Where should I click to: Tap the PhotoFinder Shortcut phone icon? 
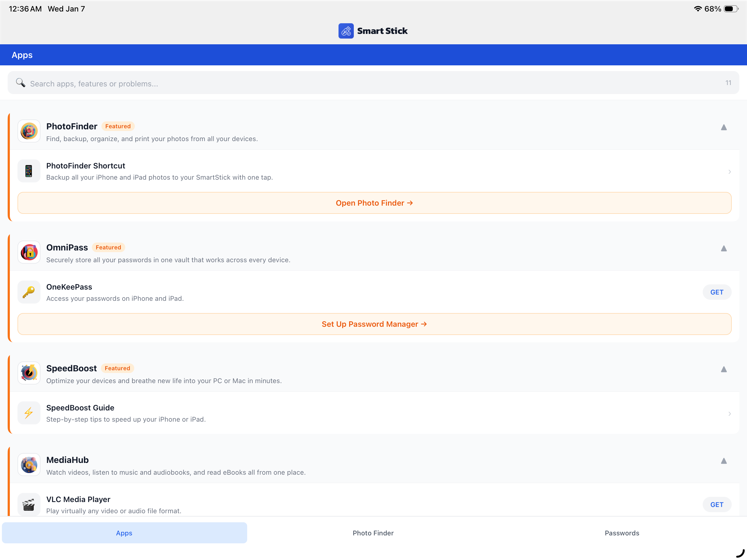point(29,171)
